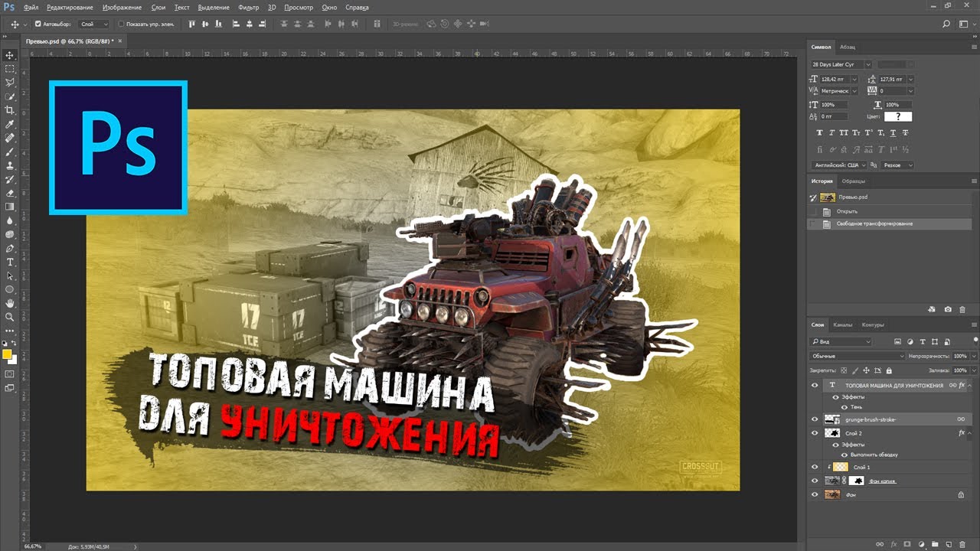Image resolution: width=980 pixels, height=551 pixels.
Task: Select the Clone Stamp tool
Action: pyautogui.click(x=10, y=165)
